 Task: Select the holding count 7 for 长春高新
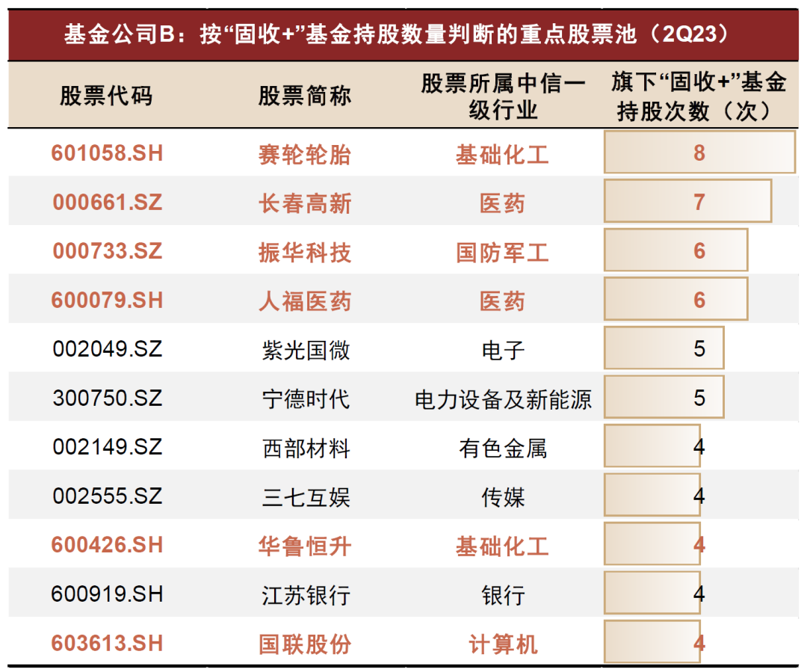click(x=699, y=202)
